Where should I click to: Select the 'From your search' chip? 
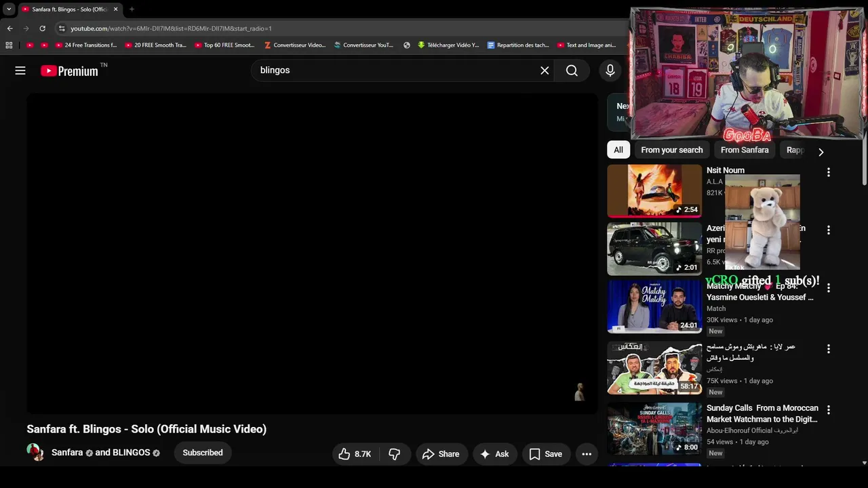click(672, 150)
